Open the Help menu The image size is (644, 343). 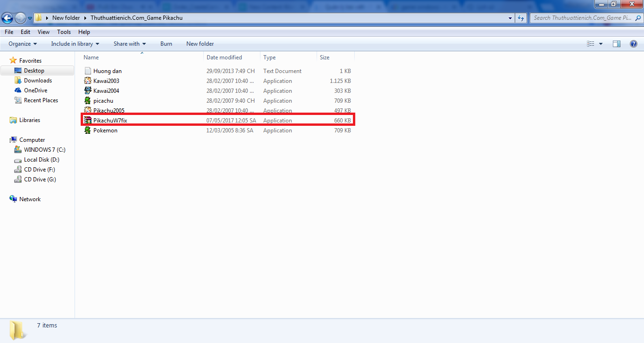[x=84, y=32]
